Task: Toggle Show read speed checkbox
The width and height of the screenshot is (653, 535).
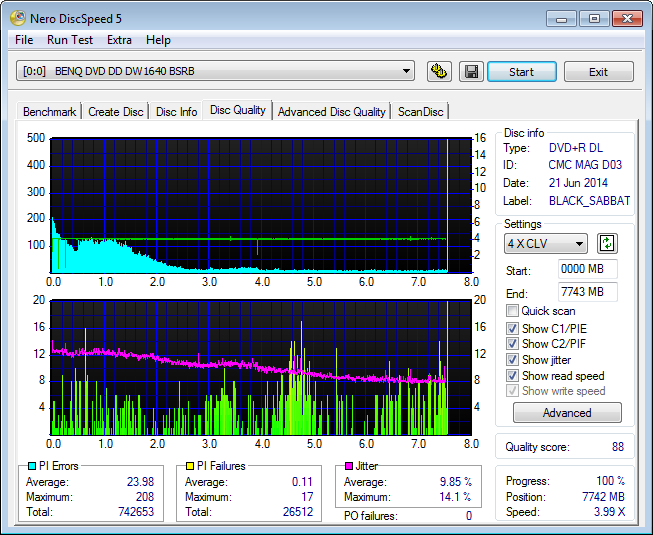Action: coord(512,376)
